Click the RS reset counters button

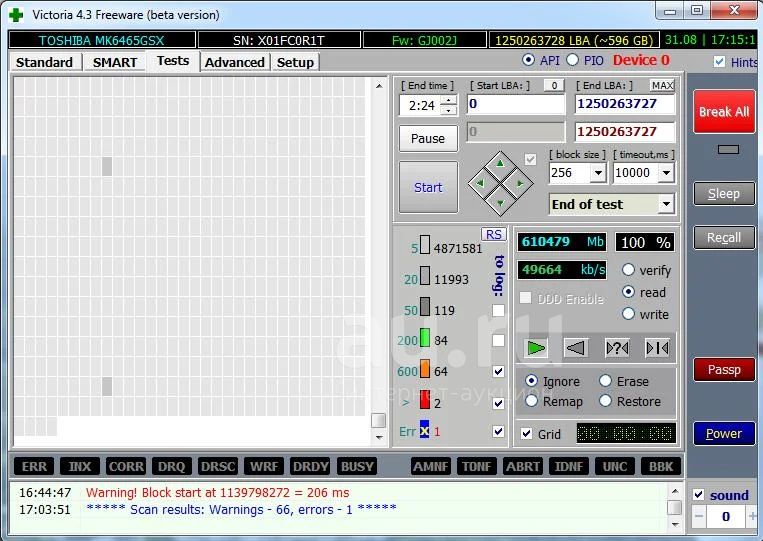click(x=493, y=234)
